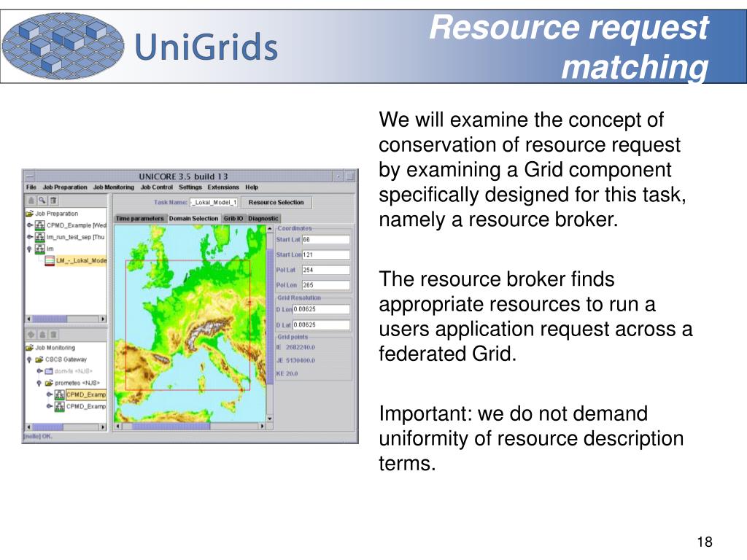The height and width of the screenshot is (560, 747).
Task: Click the last CPMD_Examp job icon in monitoring
Action: pos(60,406)
